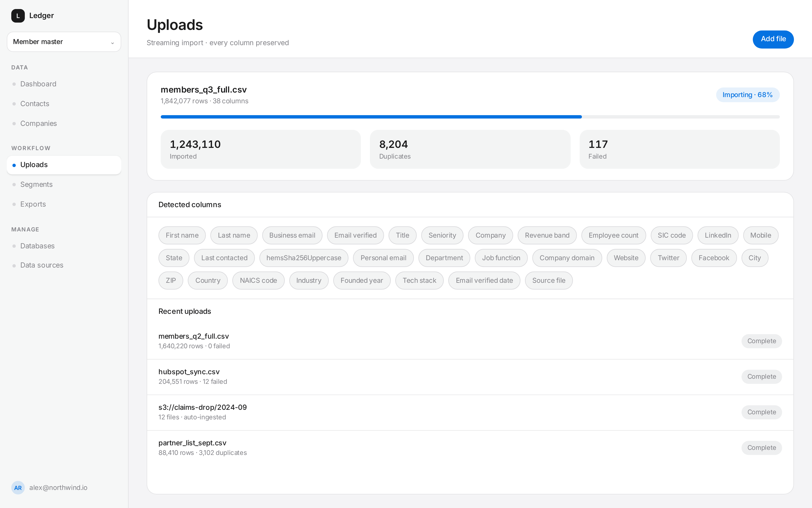Click the members_q3_full.csv file title
812x508 pixels.
click(203, 90)
